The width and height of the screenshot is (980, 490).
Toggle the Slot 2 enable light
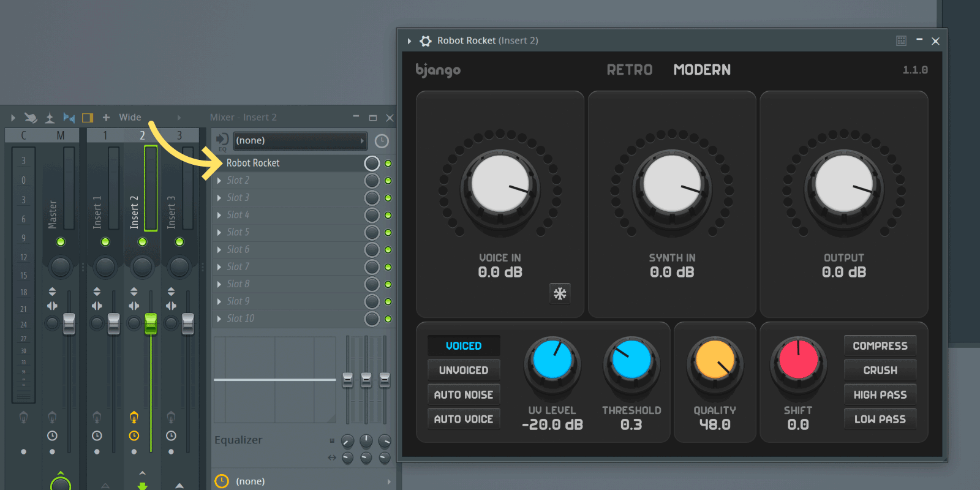pos(388,181)
